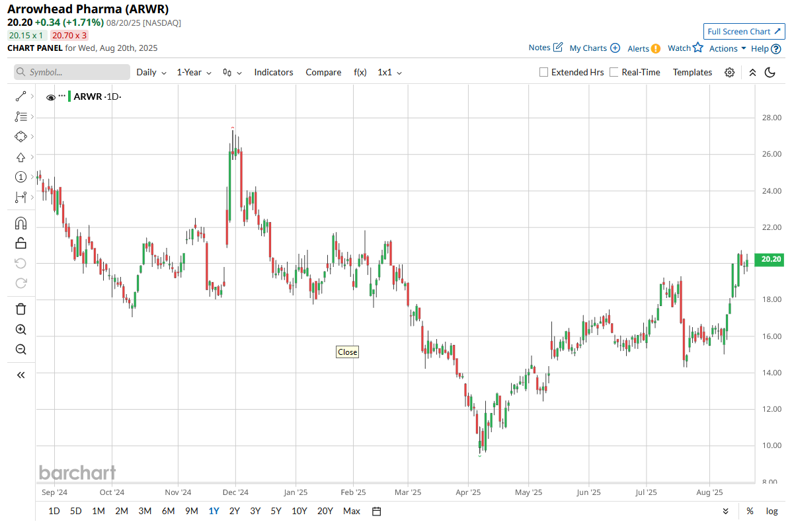Viewport: 794px width, 532px height.
Task: Click the green ARWR series color swatch
Action: click(69, 96)
